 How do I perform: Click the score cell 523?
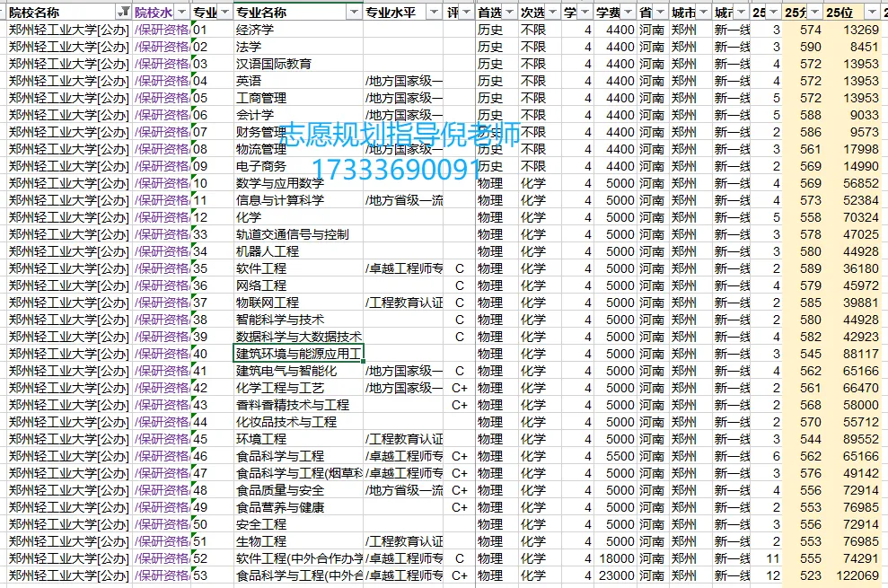tap(803, 575)
